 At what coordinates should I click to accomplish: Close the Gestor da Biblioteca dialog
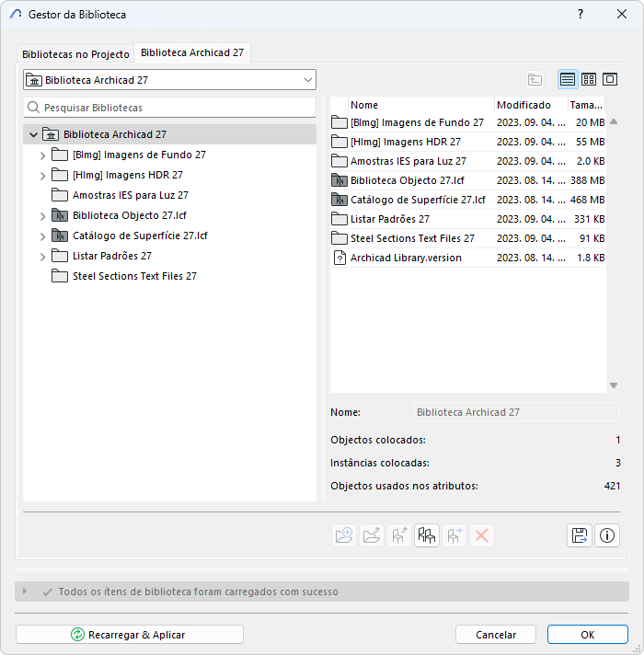pyautogui.click(x=621, y=14)
